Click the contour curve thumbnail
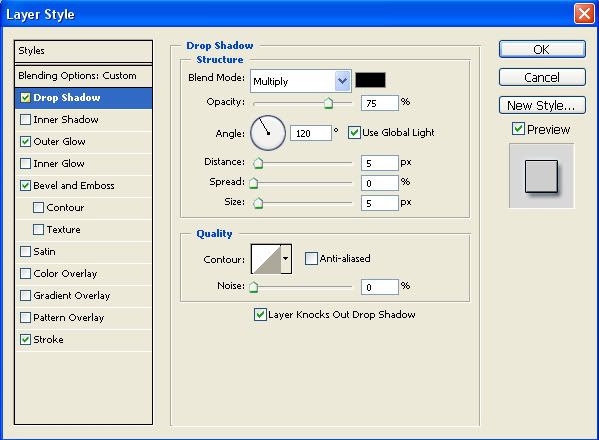599x440 pixels. [x=266, y=259]
